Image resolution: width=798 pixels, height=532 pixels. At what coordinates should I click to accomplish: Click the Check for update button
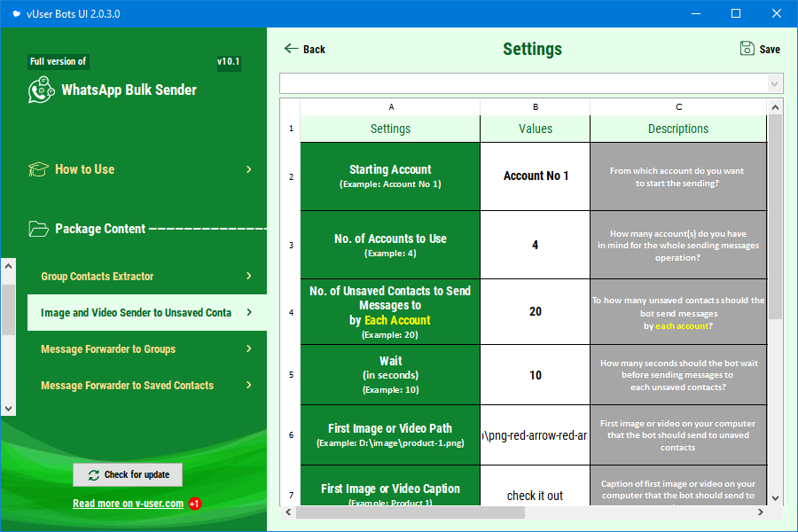[x=128, y=474]
